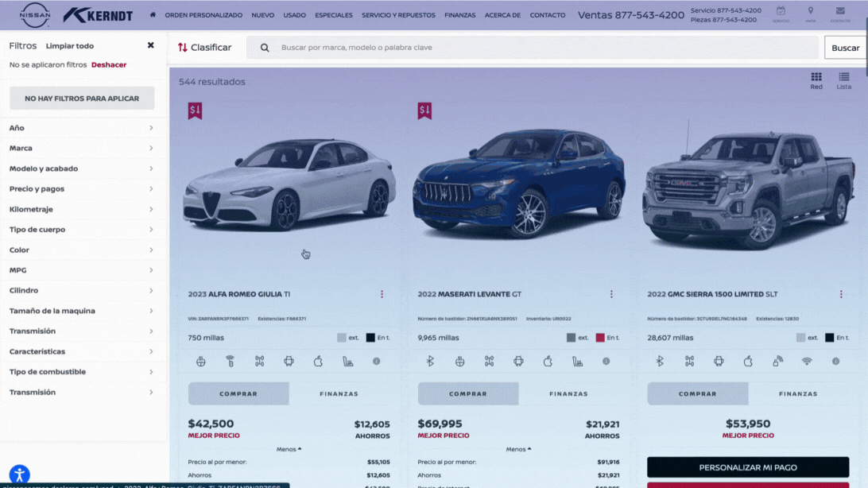This screenshot has width=868, height=488.
Task: Click the magnifier icon in search bar
Action: (x=265, y=48)
